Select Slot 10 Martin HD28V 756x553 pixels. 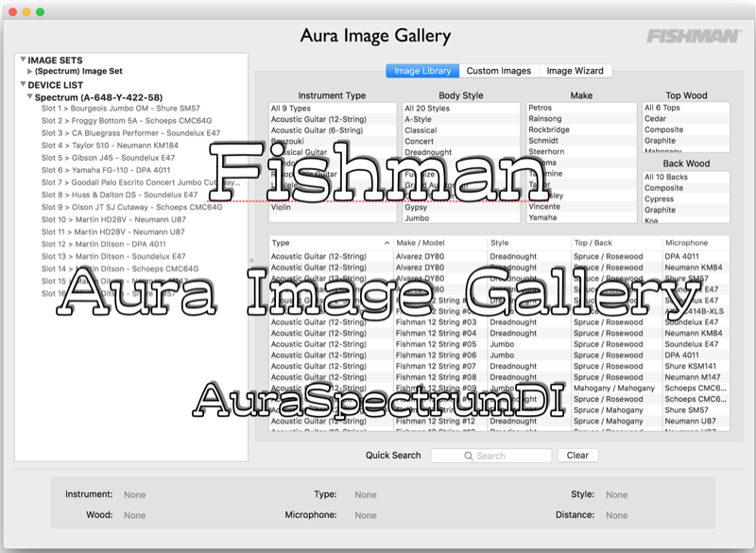pyautogui.click(x=113, y=219)
